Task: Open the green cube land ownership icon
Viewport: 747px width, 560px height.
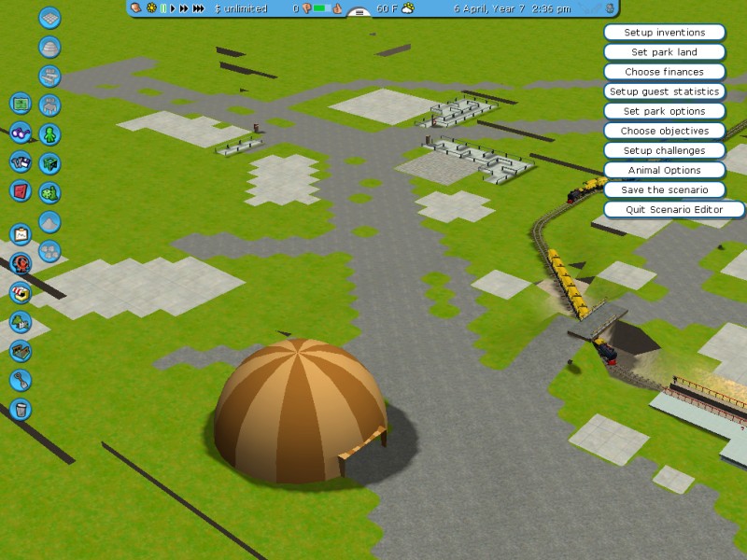Action: [49, 164]
